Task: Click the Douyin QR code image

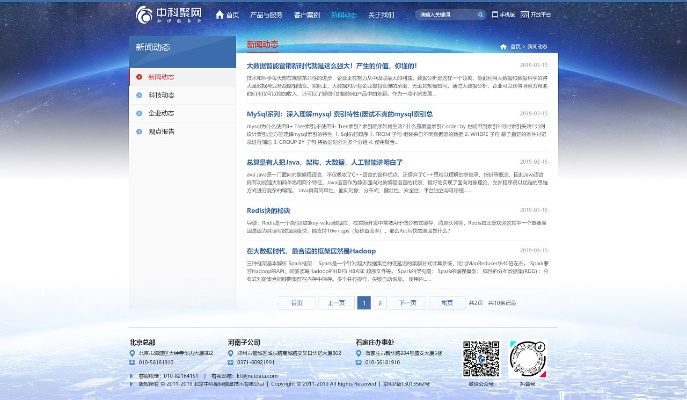Action: point(527,358)
